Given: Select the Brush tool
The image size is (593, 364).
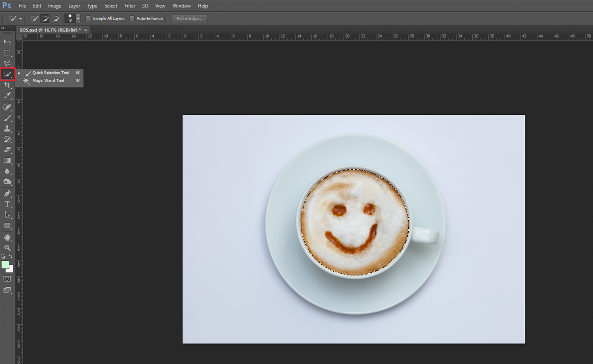Looking at the screenshot, I should pyautogui.click(x=7, y=118).
